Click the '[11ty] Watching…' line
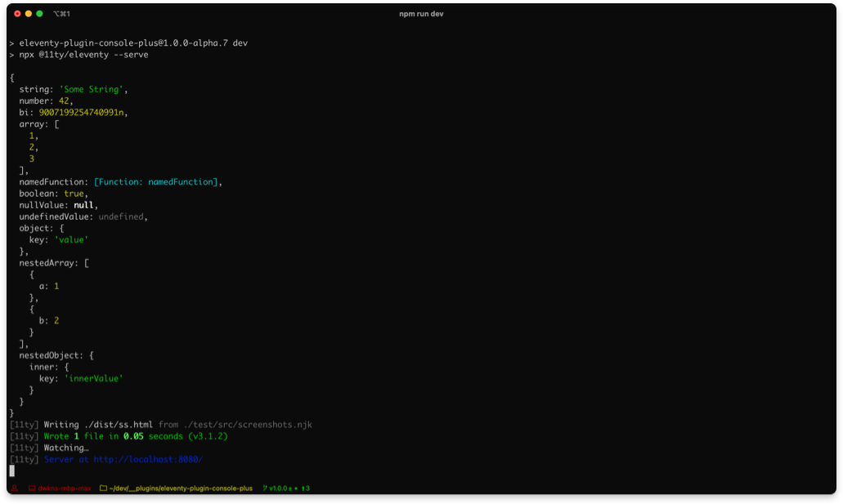Image resolution: width=843 pixels, height=504 pixels. 49,448
